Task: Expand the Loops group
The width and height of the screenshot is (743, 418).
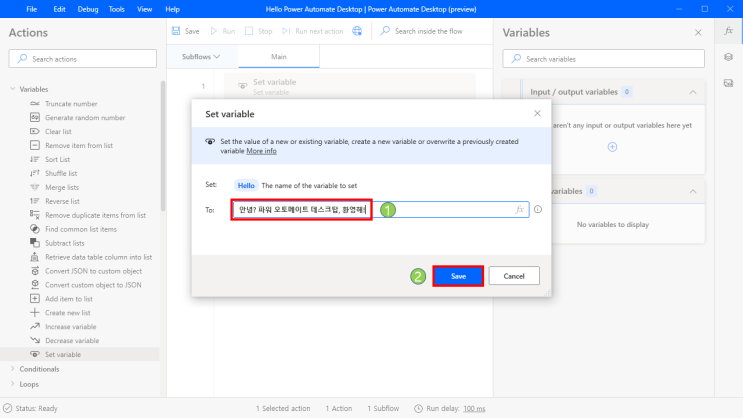Action: click(x=13, y=384)
